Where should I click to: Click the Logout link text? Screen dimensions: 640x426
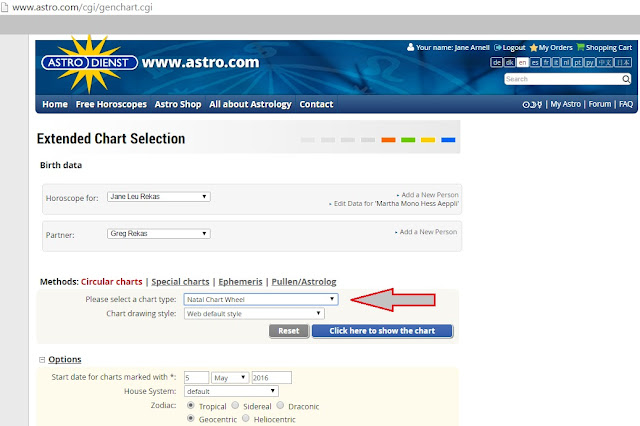tap(514, 48)
